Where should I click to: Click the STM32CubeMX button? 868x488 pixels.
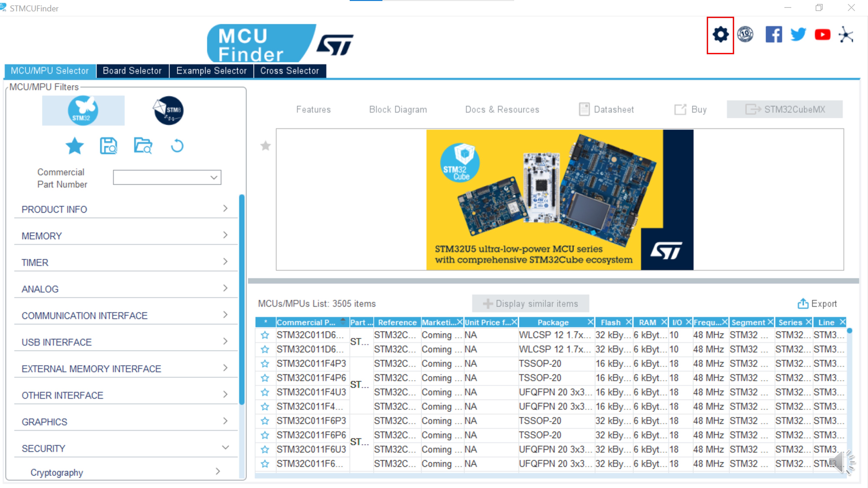[785, 109]
